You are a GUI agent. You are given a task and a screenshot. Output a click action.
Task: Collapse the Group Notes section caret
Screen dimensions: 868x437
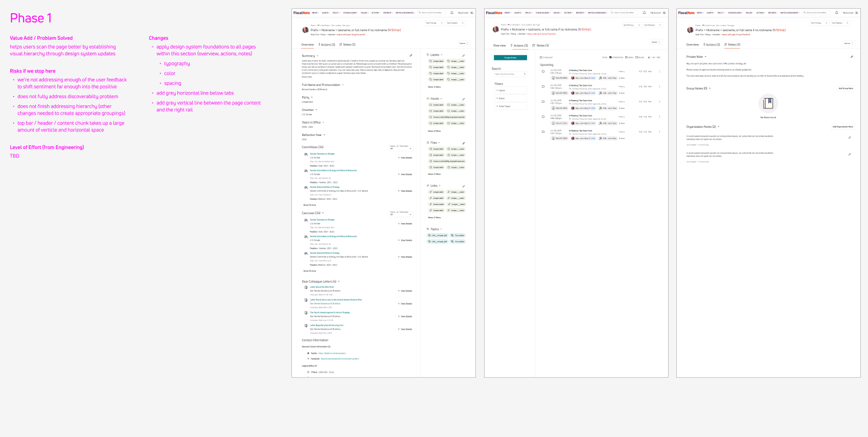(x=710, y=88)
